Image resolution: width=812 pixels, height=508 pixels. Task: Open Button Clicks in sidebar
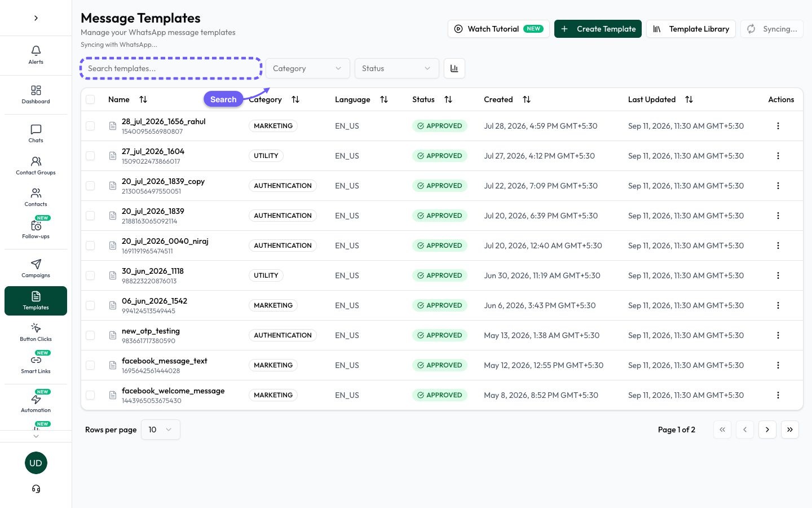[36, 332]
